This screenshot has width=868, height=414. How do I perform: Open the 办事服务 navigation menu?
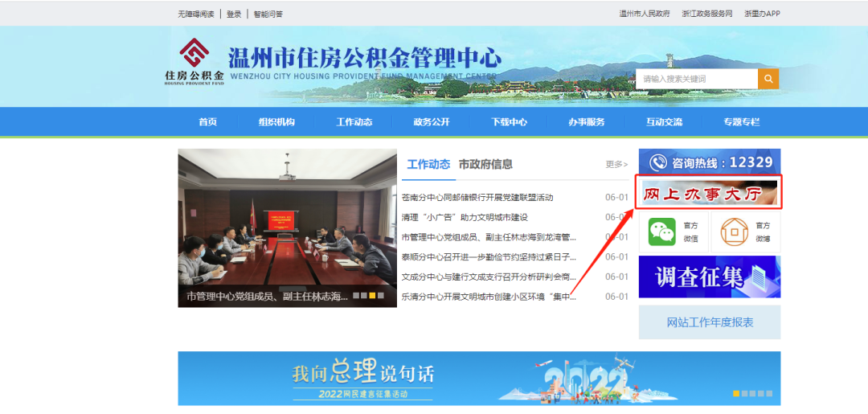[586, 122]
